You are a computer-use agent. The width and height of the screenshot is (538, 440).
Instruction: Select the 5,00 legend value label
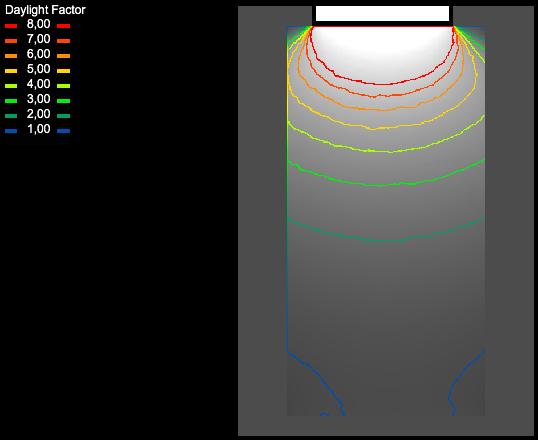(x=38, y=69)
